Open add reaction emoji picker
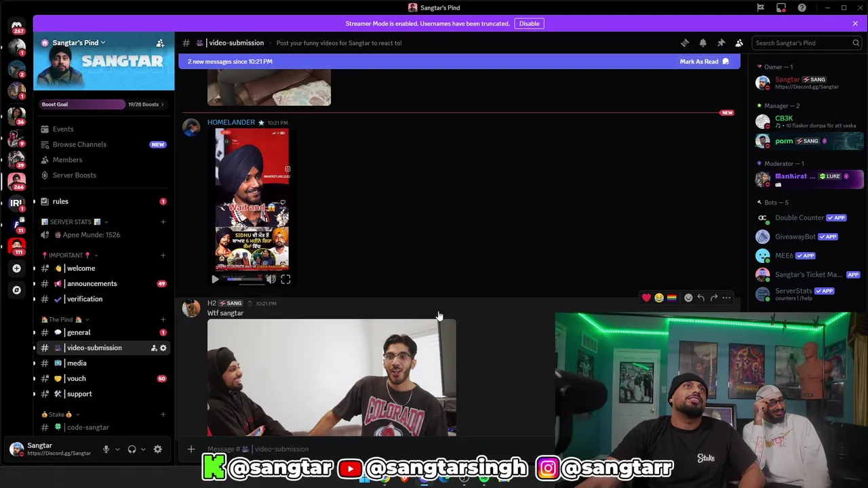 (x=688, y=298)
